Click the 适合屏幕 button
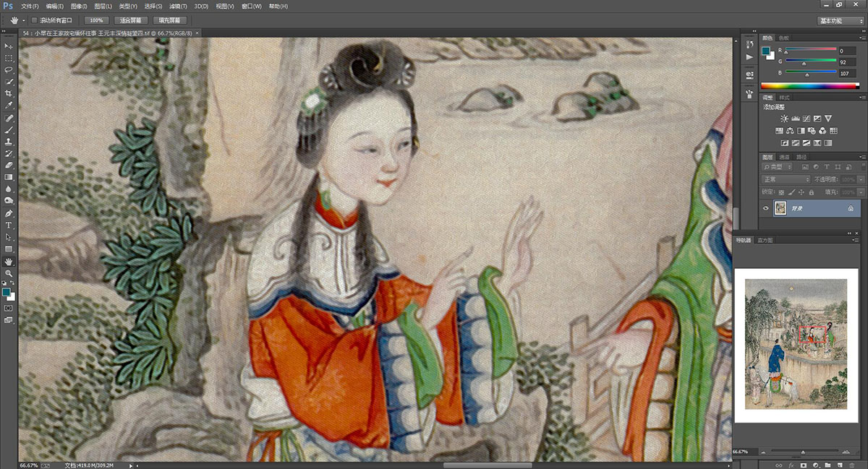The image size is (868, 469). pos(132,20)
